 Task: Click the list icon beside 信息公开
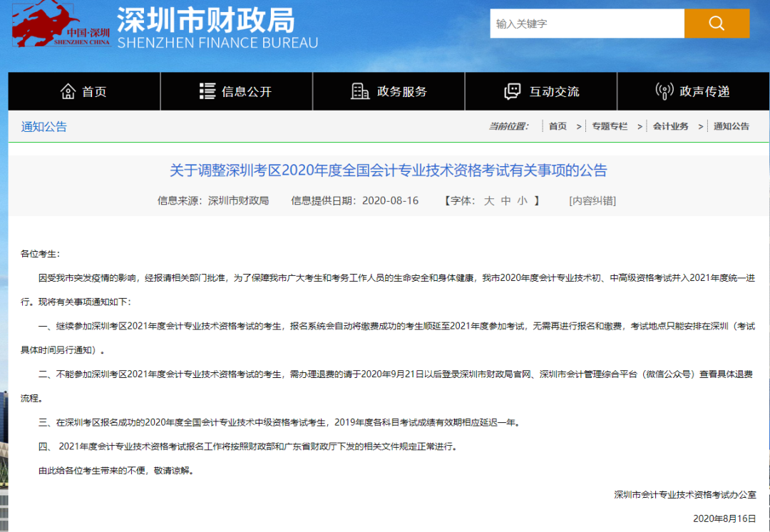click(x=207, y=91)
